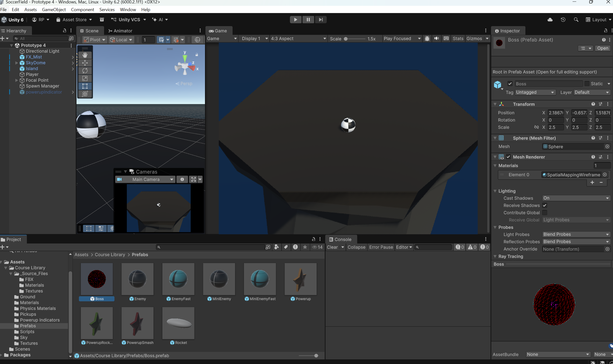This screenshot has height=364, width=613.
Task: Collapse the Lighting section in Inspector
Action: point(495,191)
